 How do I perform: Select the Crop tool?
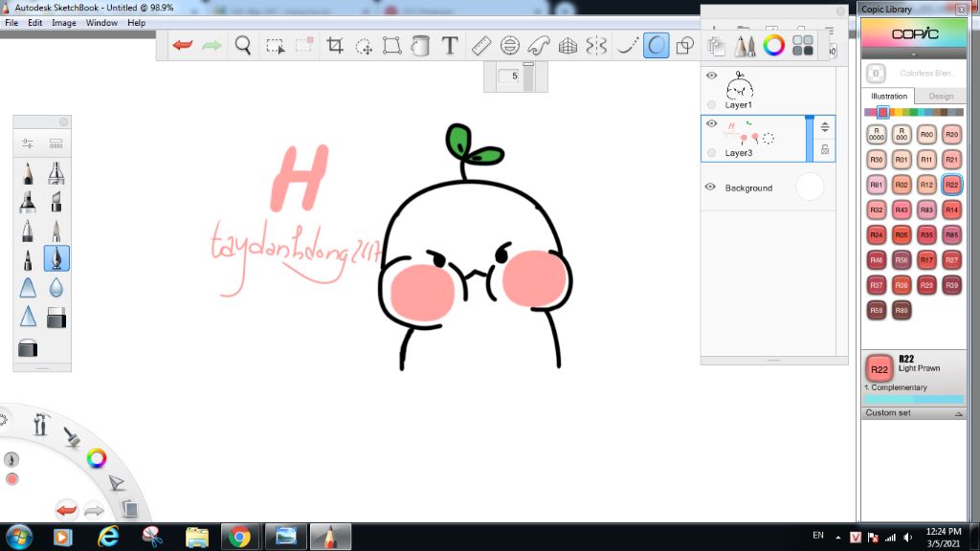tap(335, 45)
